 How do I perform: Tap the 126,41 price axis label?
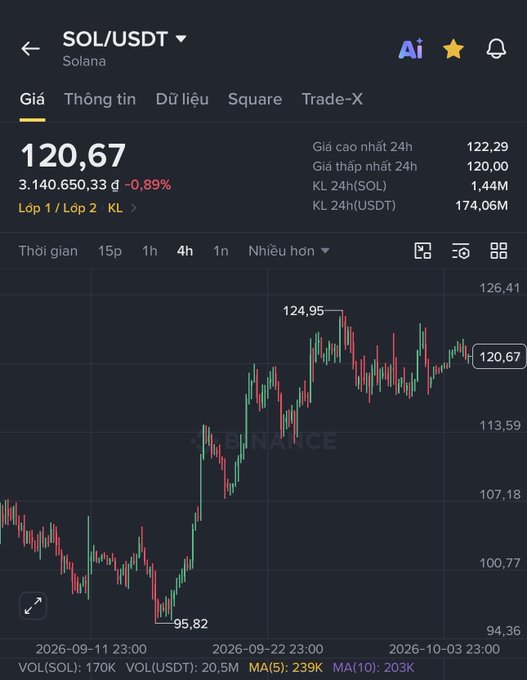click(500, 288)
